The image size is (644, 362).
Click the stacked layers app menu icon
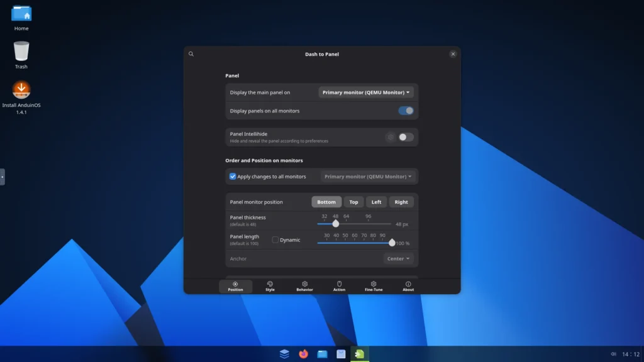284,354
